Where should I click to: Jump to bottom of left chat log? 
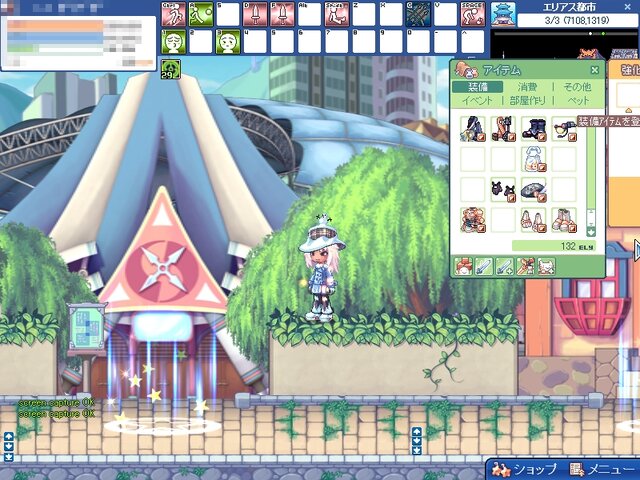click(9, 457)
